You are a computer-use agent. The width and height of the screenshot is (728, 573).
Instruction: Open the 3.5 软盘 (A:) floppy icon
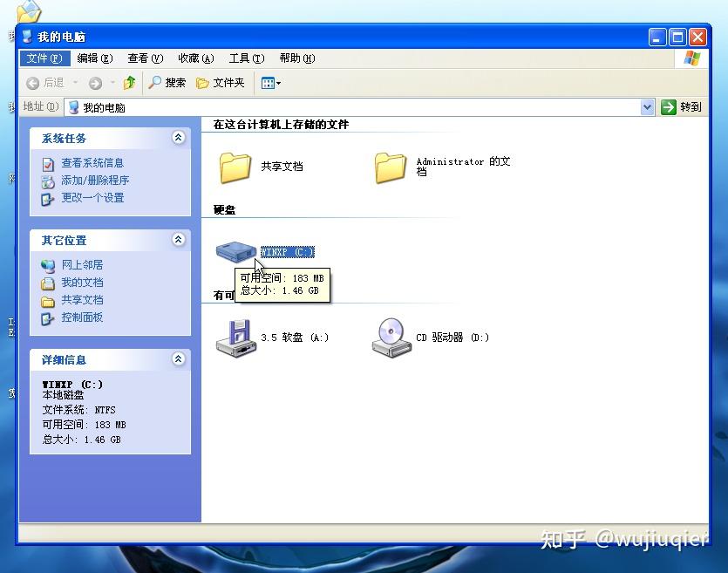[235, 336]
